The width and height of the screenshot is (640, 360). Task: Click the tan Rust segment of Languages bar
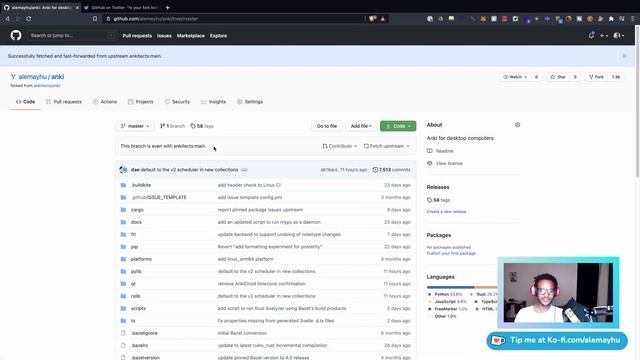point(486,287)
